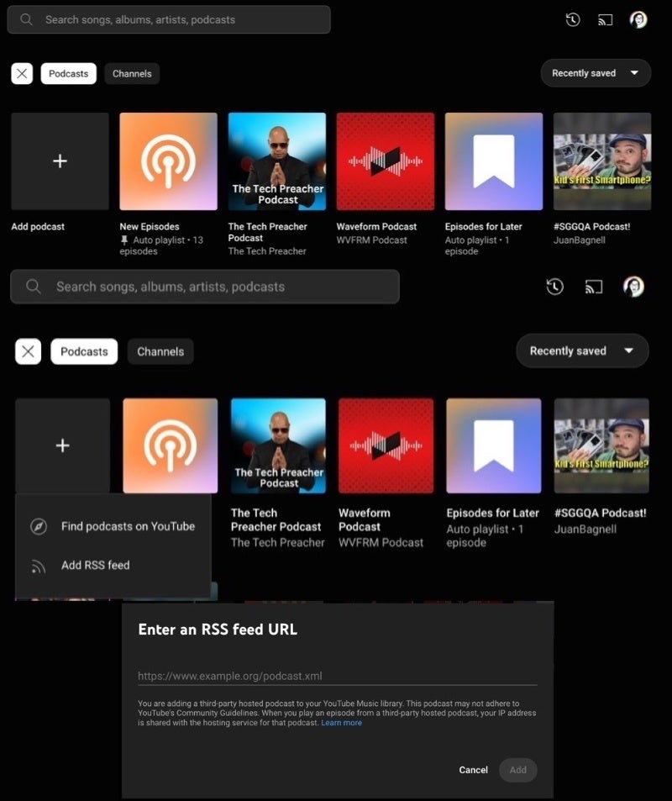
Task: Open red Waveform thumbnail in lower row
Action: (x=386, y=445)
